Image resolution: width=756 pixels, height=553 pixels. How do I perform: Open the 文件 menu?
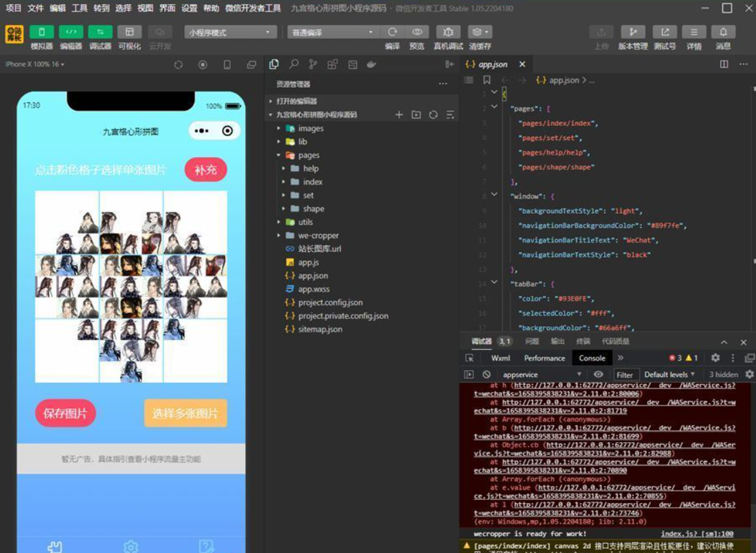click(x=36, y=8)
